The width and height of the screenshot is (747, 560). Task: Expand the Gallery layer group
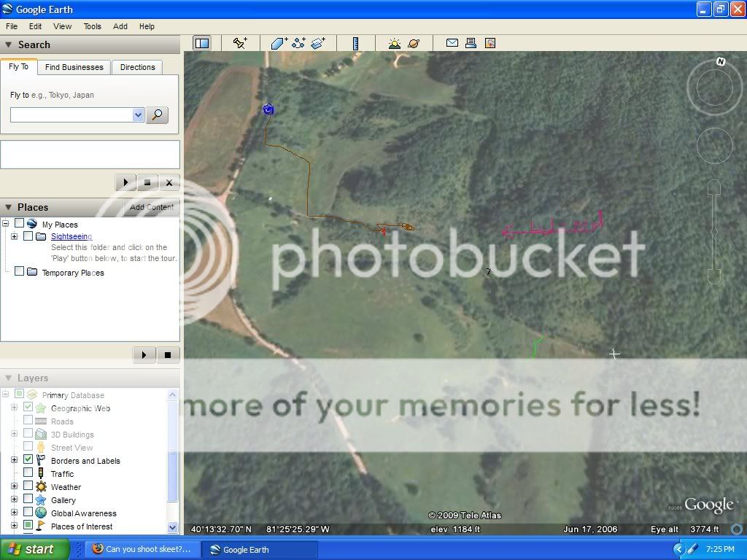15,499
